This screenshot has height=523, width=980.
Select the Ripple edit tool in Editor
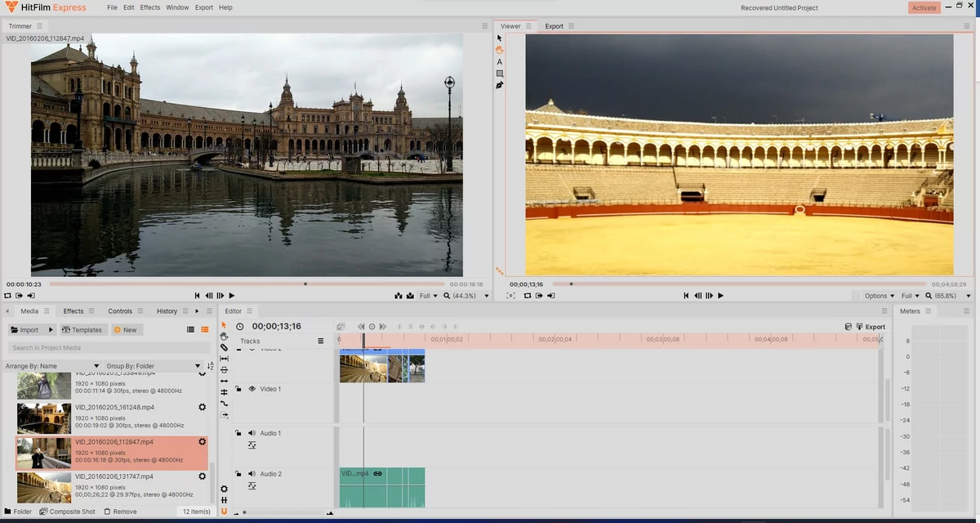[x=224, y=381]
